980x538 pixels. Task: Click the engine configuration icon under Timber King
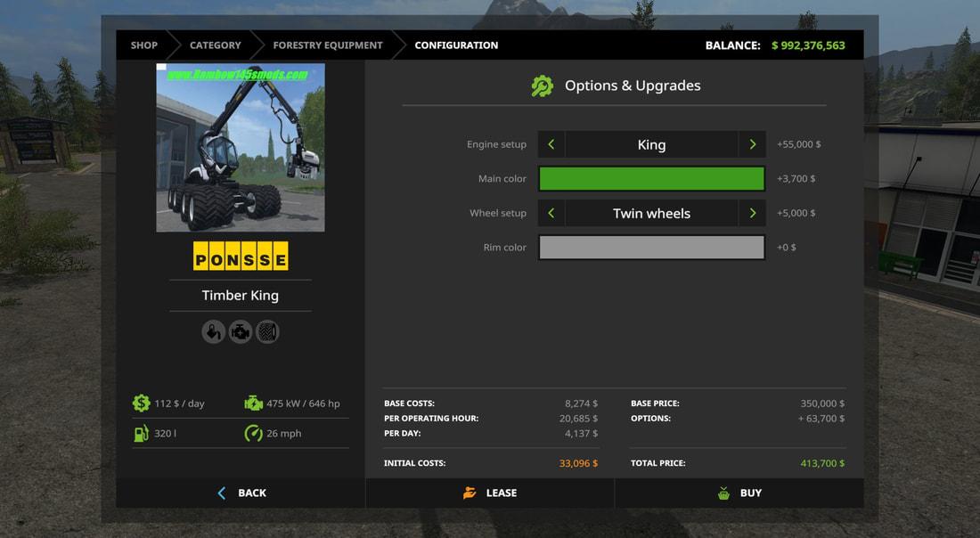241,332
